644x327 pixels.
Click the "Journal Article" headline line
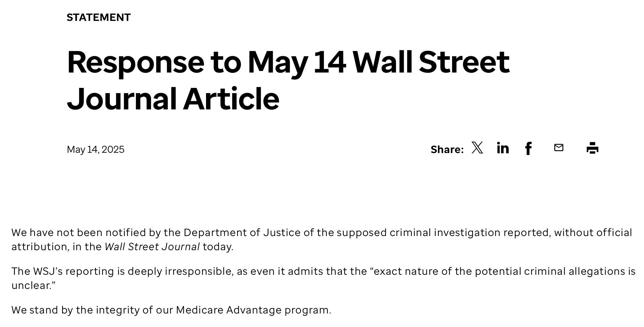173,99
